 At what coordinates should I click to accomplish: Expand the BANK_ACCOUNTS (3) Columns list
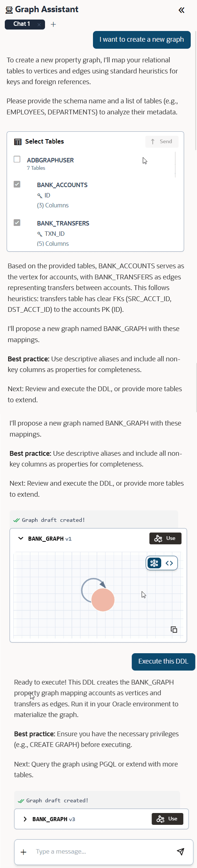click(53, 205)
